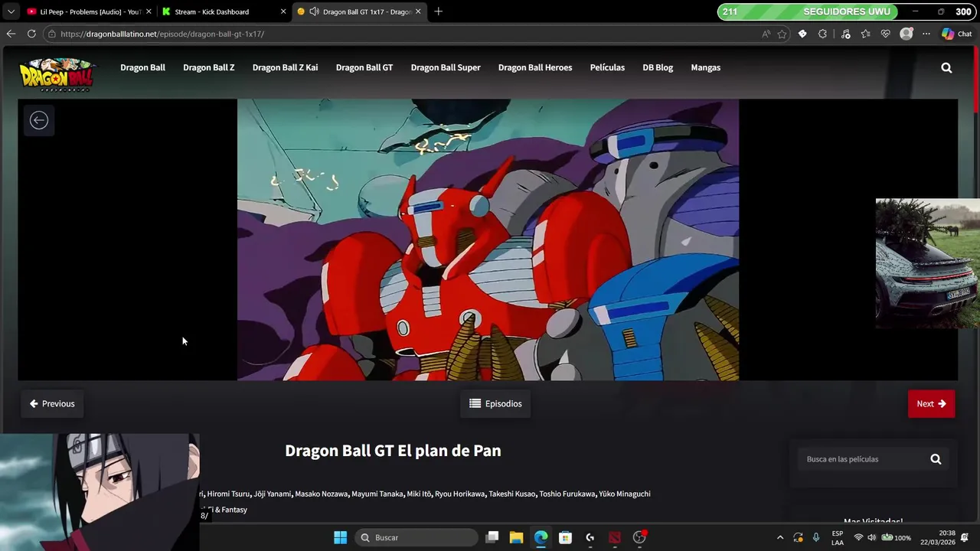Image resolution: width=980 pixels, height=551 pixels.
Task: Open the red Dota 2 taskbar icon
Action: pos(614,537)
